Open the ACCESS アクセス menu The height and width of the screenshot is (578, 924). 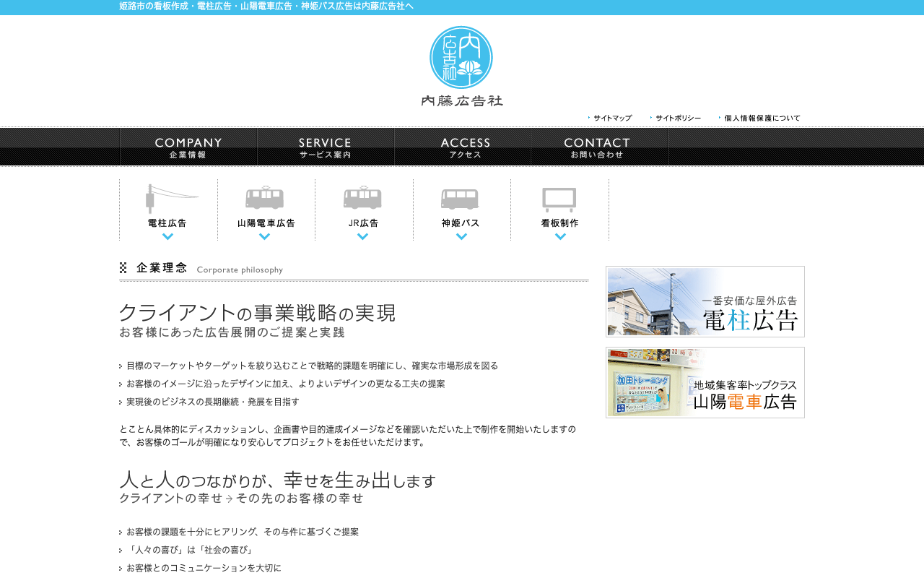click(463, 147)
